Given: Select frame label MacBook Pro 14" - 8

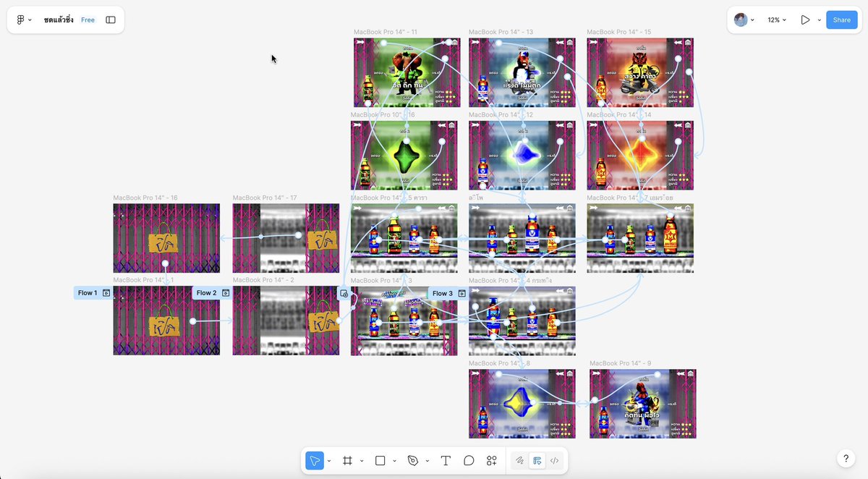Looking at the screenshot, I should pos(500,363).
